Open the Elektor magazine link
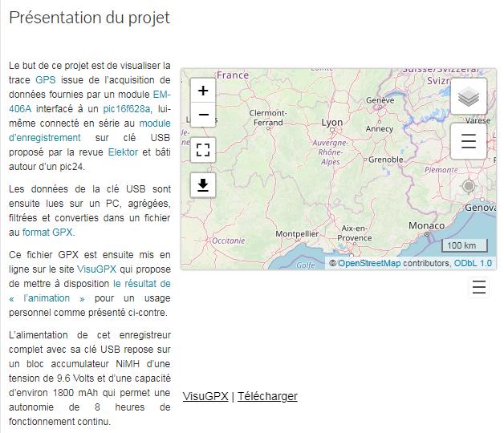Screen dimensions: 504x433 [123, 152]
